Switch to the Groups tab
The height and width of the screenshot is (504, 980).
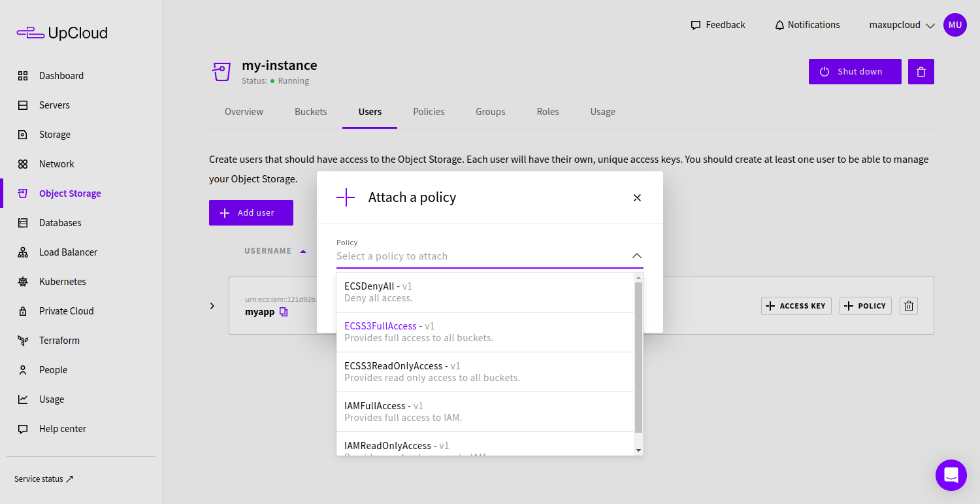click(x=491, y=112)
